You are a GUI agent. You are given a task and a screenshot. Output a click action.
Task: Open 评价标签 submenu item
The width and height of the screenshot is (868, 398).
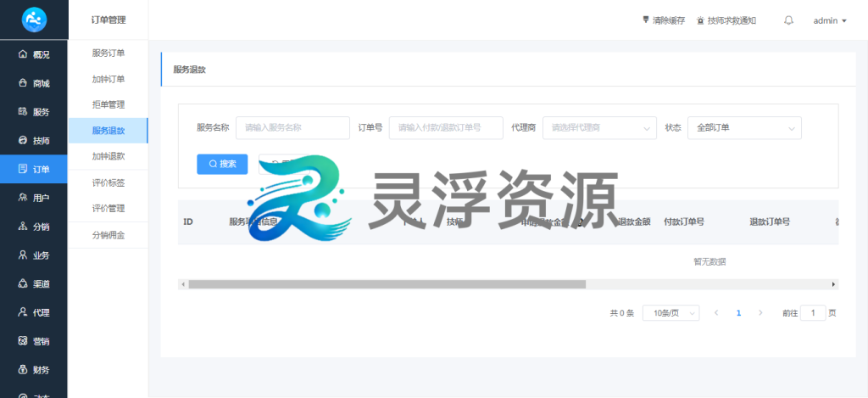pos(108,183)
